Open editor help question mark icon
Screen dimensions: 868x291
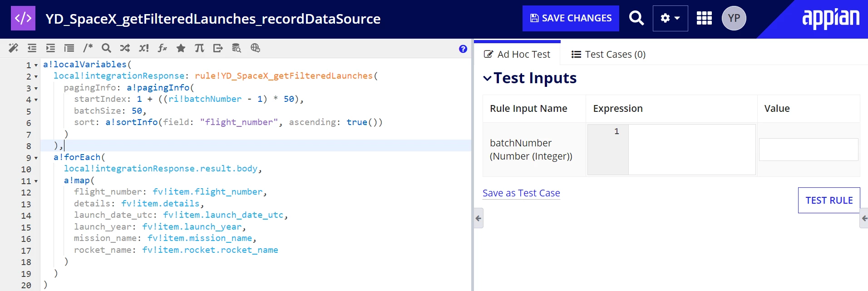(463, 49)
